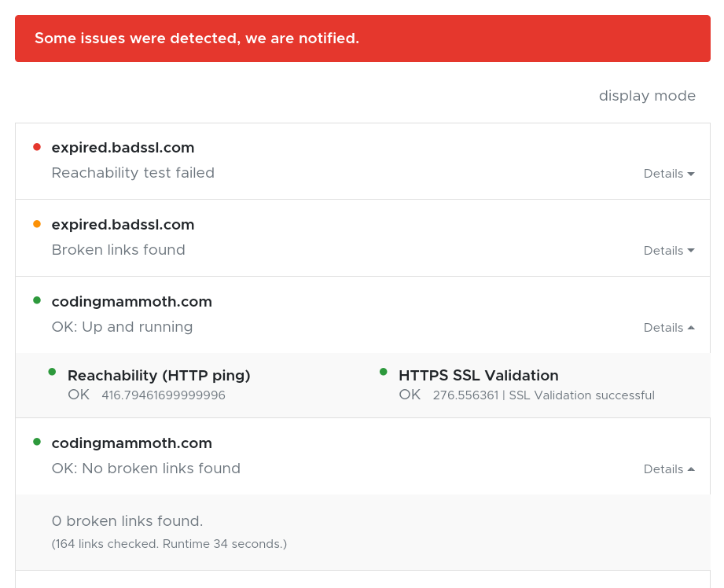Open the display mode option
724x588 pixels.
pos(647,96)
